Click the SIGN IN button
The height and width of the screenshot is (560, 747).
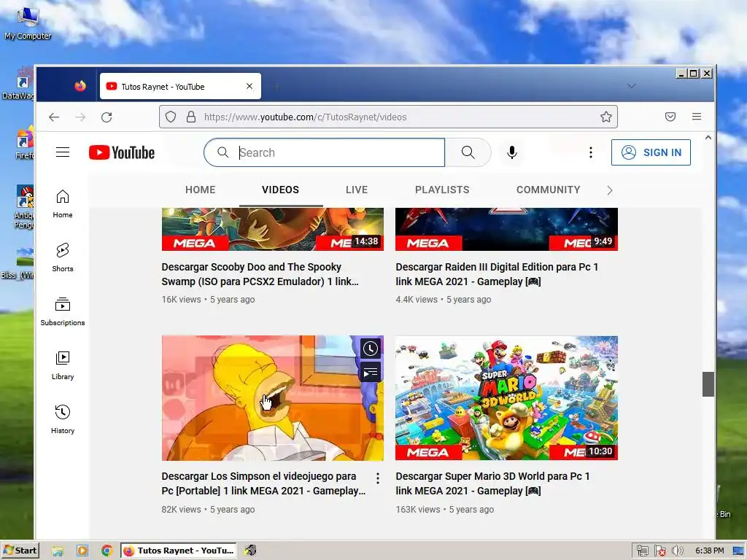pos(651,152)
